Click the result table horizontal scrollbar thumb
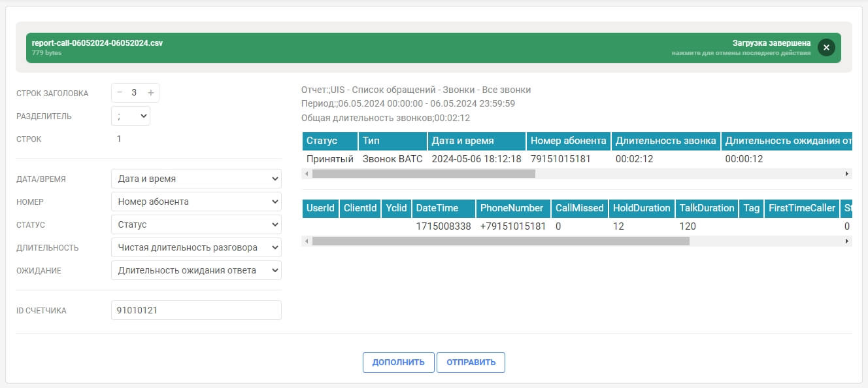Viewport: 868px width, 388px height. click(500, 241)
